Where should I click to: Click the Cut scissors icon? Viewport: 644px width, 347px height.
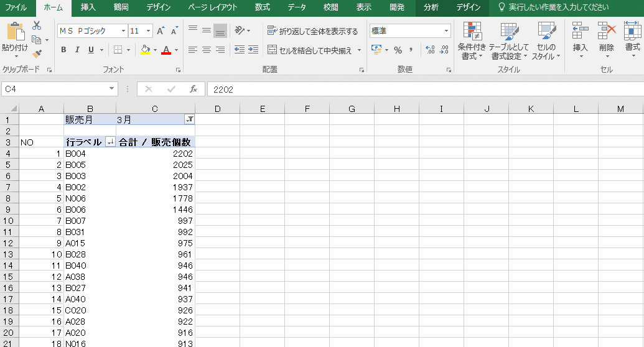(37, 25)
